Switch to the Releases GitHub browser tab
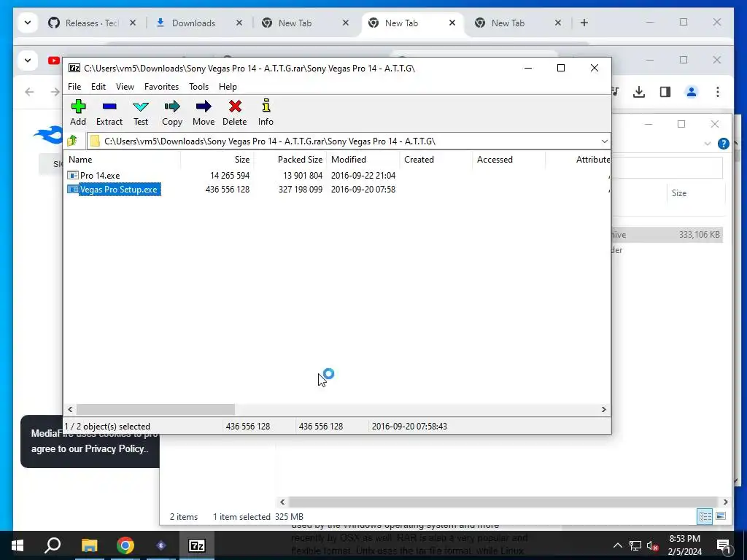747x560 pixels. tap(93, 23)
